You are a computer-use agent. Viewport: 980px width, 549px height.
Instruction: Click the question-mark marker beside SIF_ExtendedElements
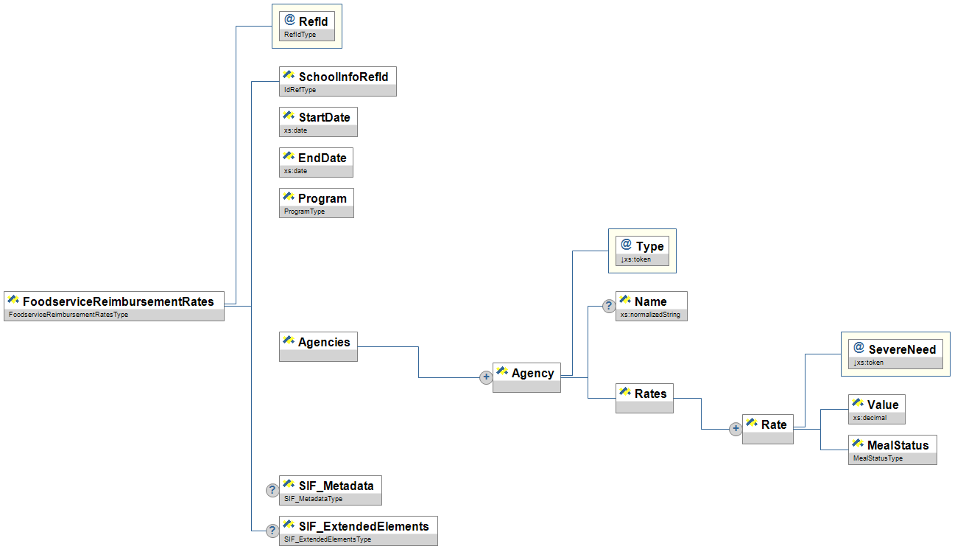point(272,530)
